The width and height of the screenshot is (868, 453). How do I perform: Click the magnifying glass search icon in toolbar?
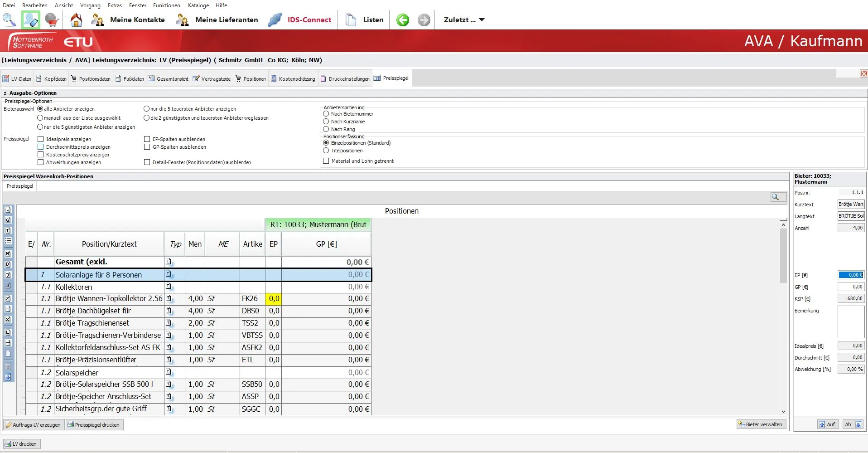pos(9,20)
